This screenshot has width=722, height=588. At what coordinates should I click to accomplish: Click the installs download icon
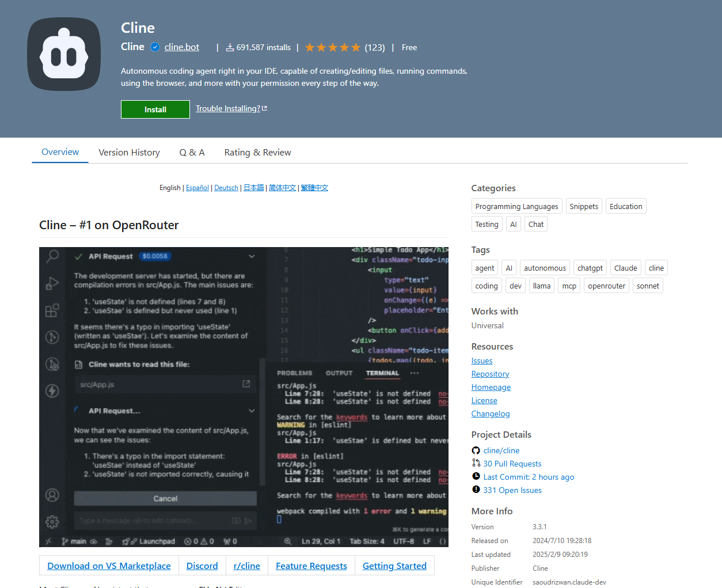point(230,47)
